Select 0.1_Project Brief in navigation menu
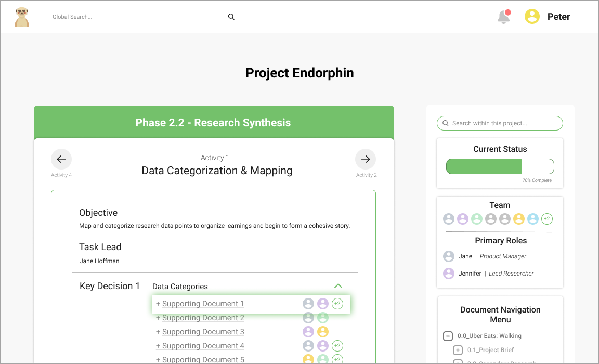The image size is (599, 364). click(490, 350)
